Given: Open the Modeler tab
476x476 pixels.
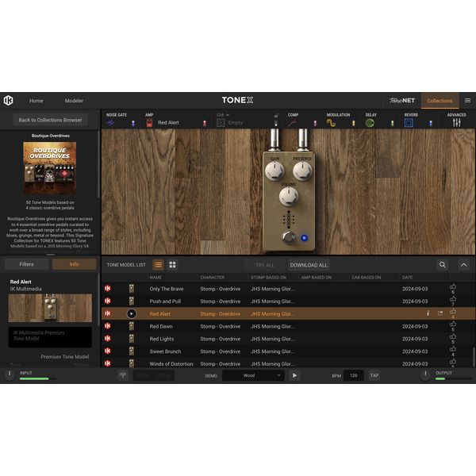Looking at the screenshot, I should [74, 101].
